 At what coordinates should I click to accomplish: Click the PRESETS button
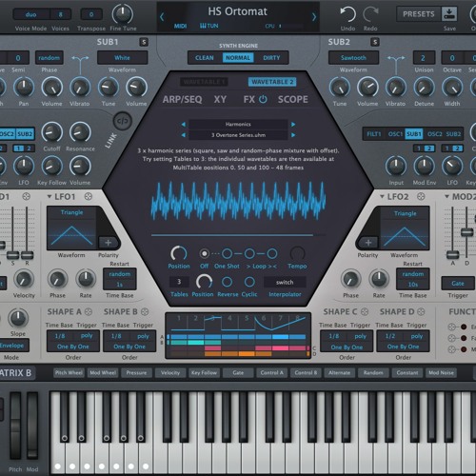(419, 14)
